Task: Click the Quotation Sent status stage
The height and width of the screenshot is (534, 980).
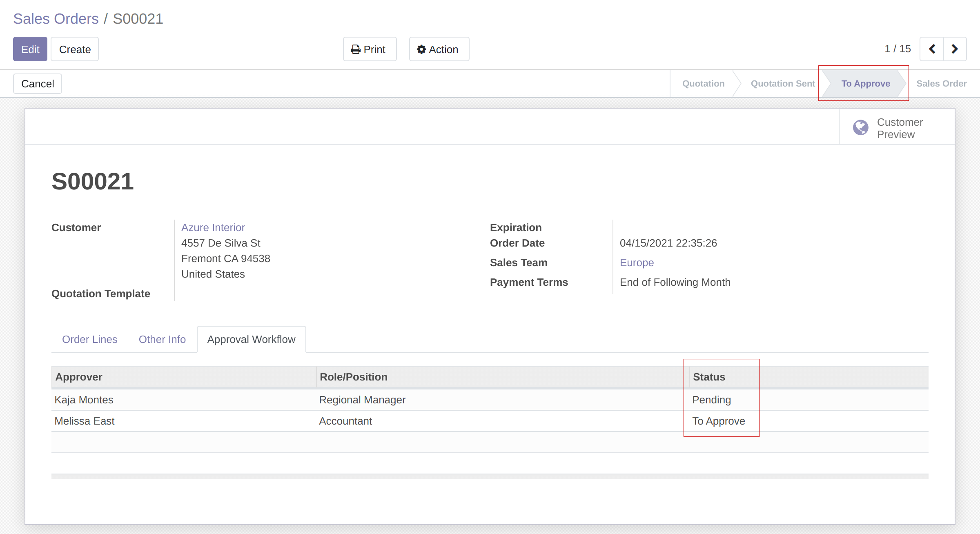Action: 782,84
